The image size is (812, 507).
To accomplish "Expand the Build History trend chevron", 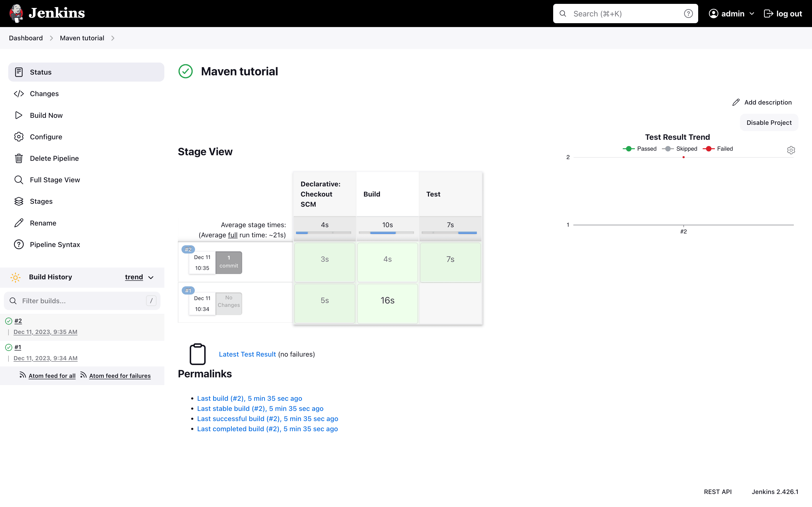I will [x=151, y=277].
